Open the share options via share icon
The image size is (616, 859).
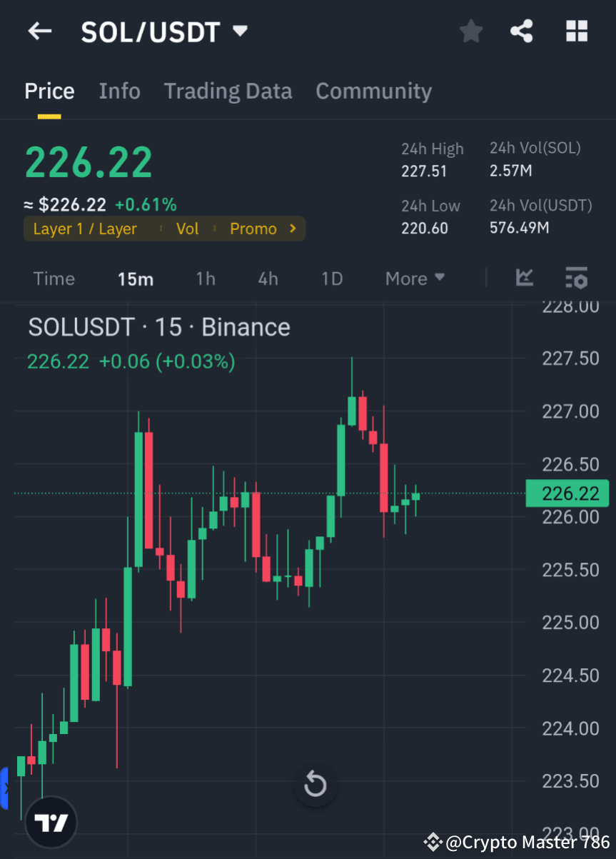(522, 31)
